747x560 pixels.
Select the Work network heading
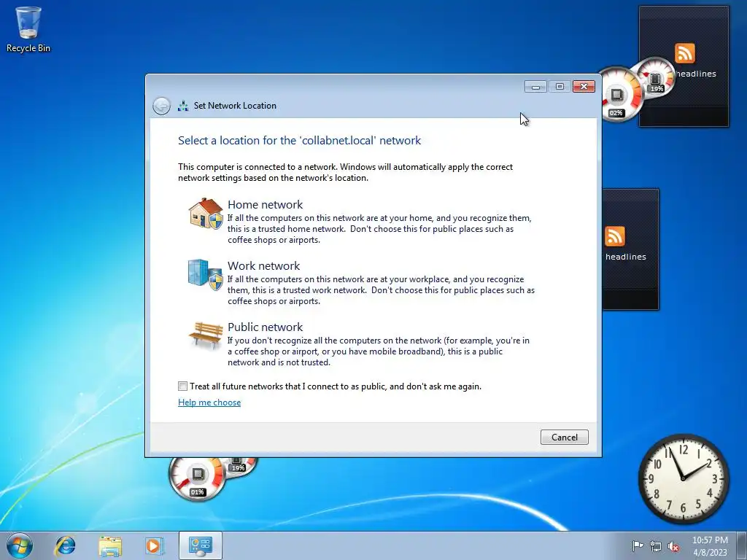click(x=263, y=265)
